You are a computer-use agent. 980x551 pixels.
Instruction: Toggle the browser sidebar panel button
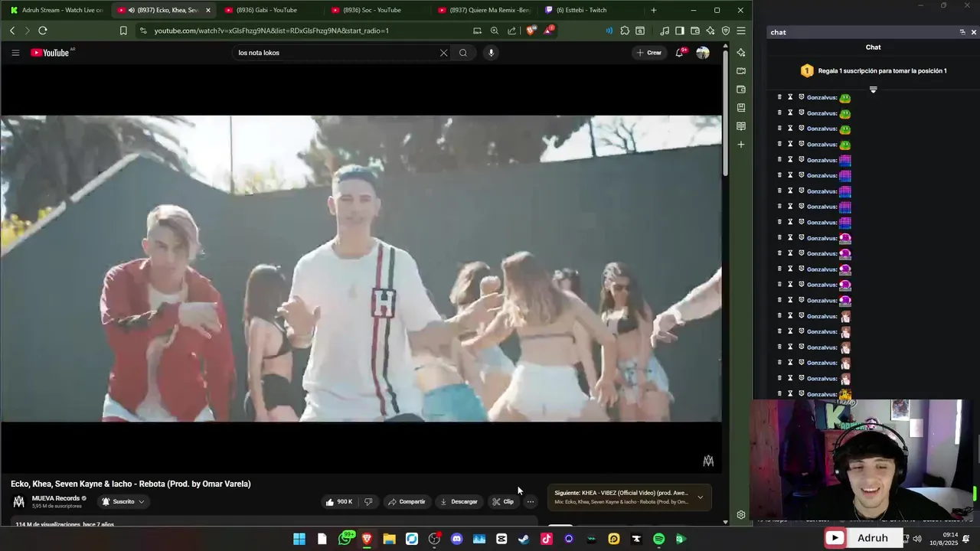(679, 31)
